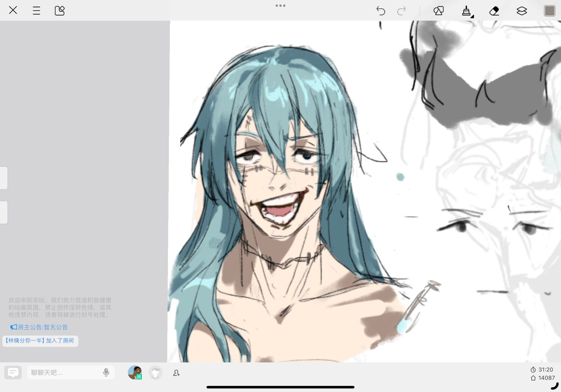The height and width of the screenshot is (392, 561).
Task: Tap the user joined room notification
Action: 40,341
